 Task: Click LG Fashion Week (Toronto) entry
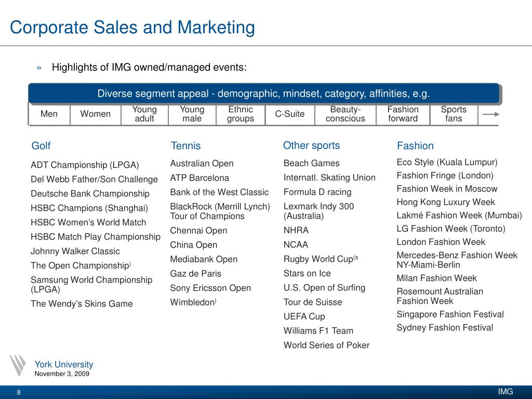451,229
